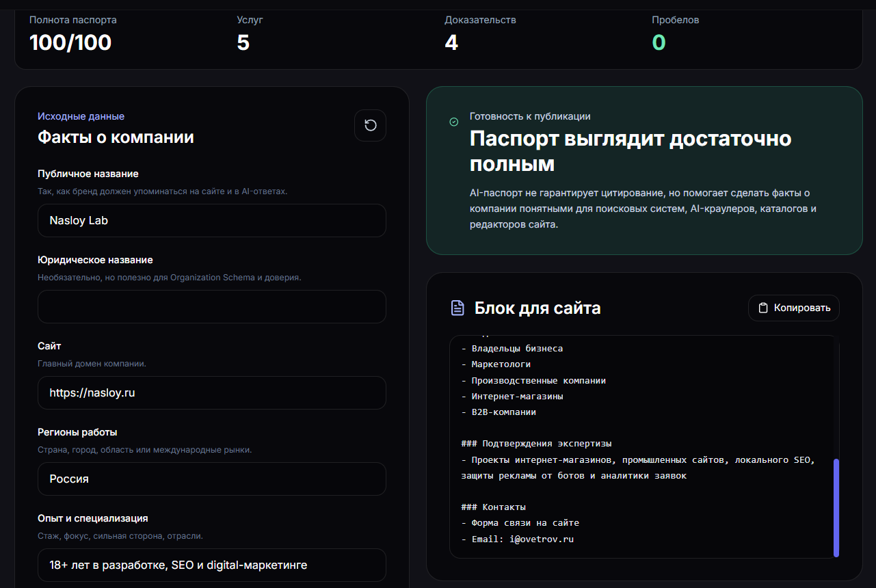Click the Email: i@ovetrov.ru line
Image resolution: width=876 pixels, height=588 pixels.
[x=517, y=539]
